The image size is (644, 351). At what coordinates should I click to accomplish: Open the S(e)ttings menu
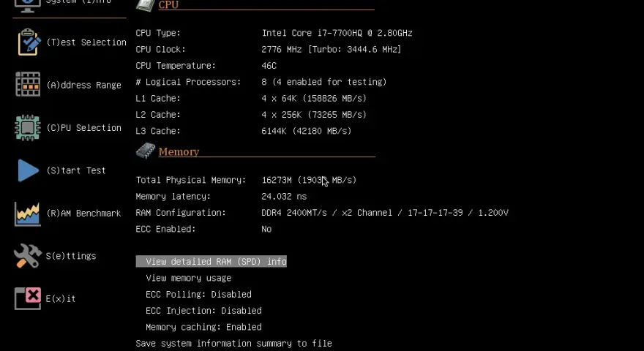point(71,256)
